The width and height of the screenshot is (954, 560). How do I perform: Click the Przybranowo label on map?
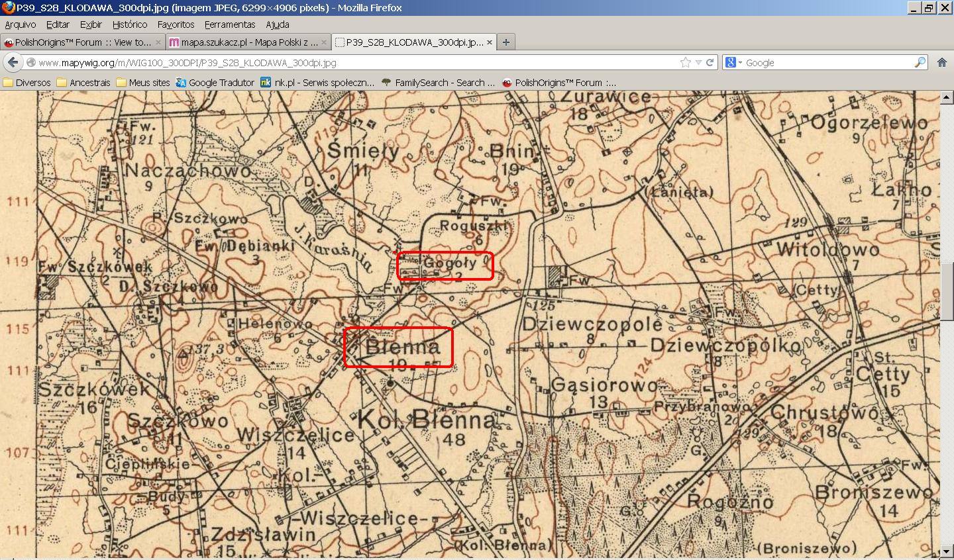pos(702,406)
